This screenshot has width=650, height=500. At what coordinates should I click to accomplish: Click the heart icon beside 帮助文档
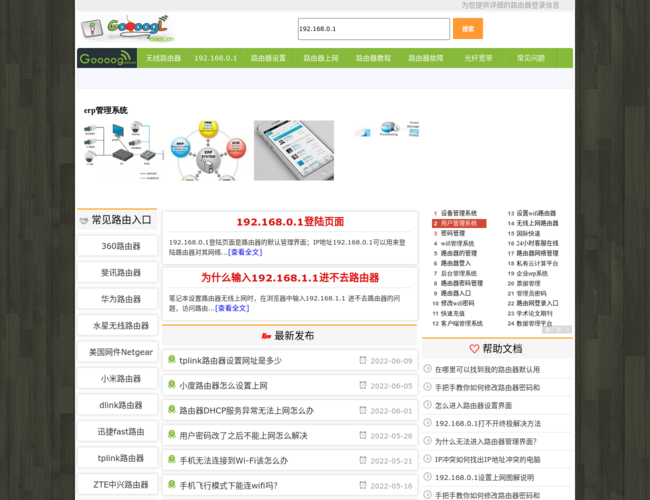tap(474, 349)
